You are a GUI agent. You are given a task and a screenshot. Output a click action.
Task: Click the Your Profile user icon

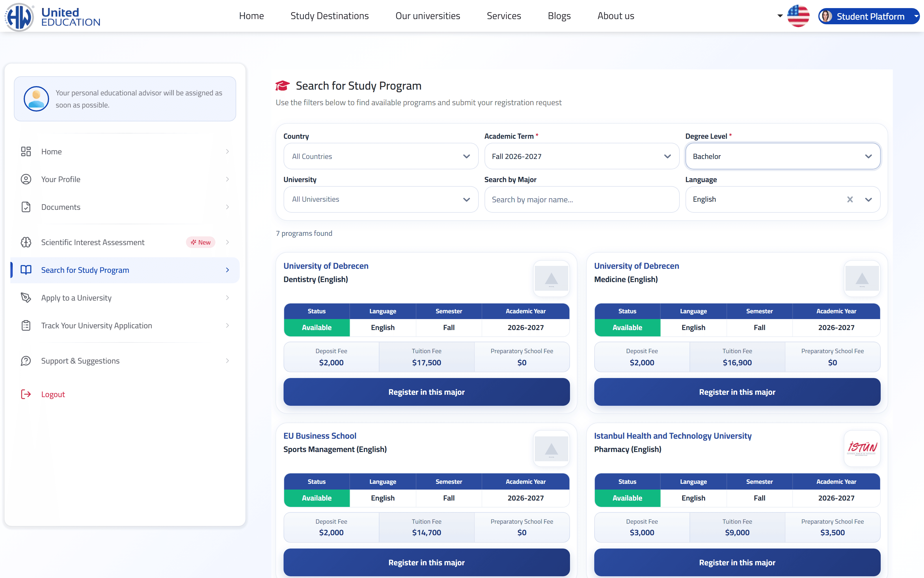point(26,179)
